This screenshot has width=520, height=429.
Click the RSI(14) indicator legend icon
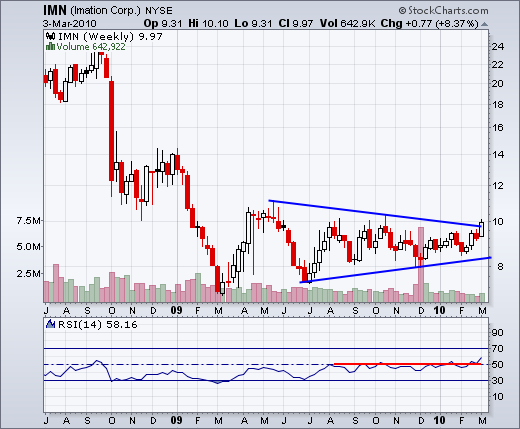50,324
